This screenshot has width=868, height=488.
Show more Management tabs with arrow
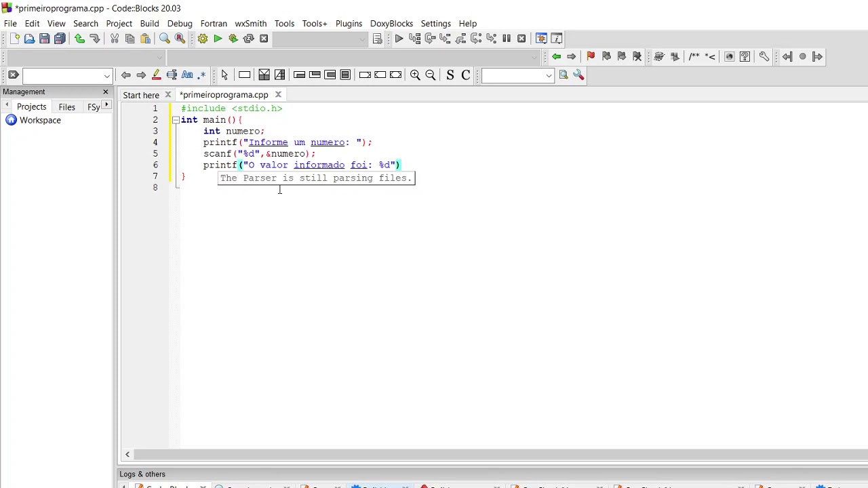click(106, 106)
